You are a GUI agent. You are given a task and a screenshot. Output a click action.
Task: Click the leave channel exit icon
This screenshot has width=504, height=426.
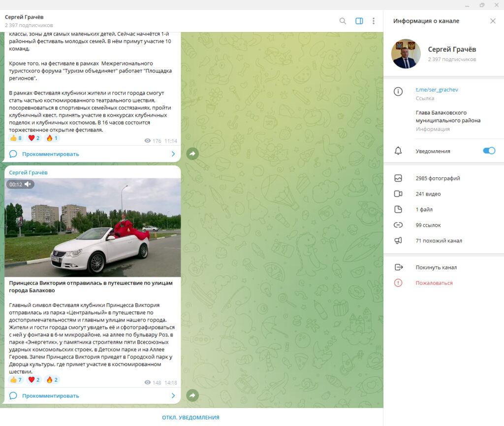point(398,267)
